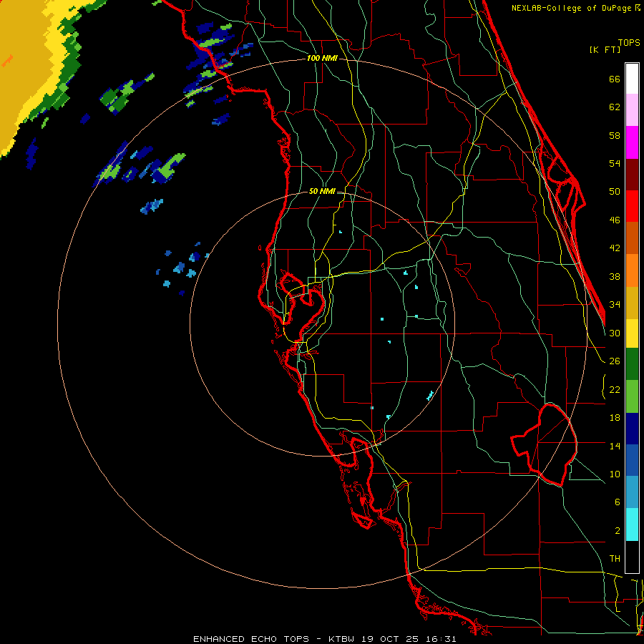Click the Enhanced Echo Tops KTBW caption
The width and height of the screenshot is (644, 644).
324,639
